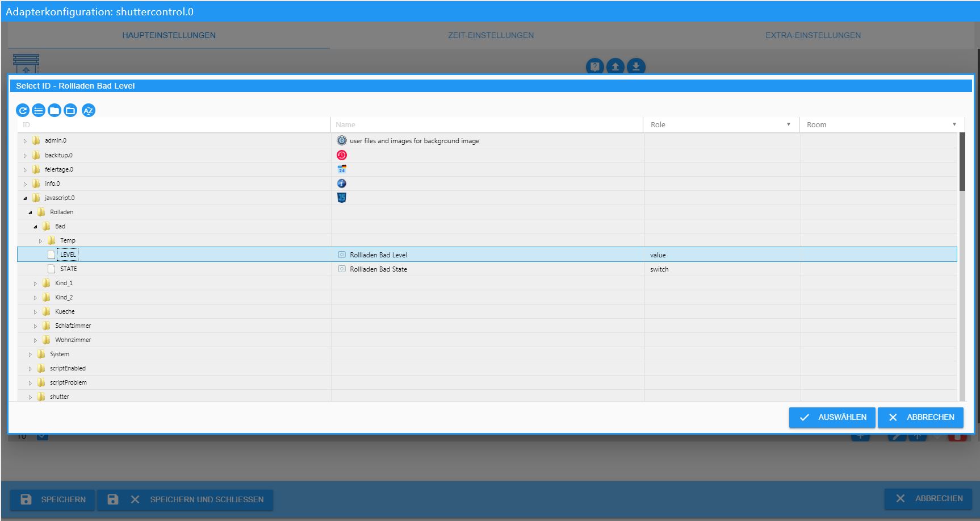
Task: Expand the Wohnzimmer folder node
Action: click(x=35, y=340)
